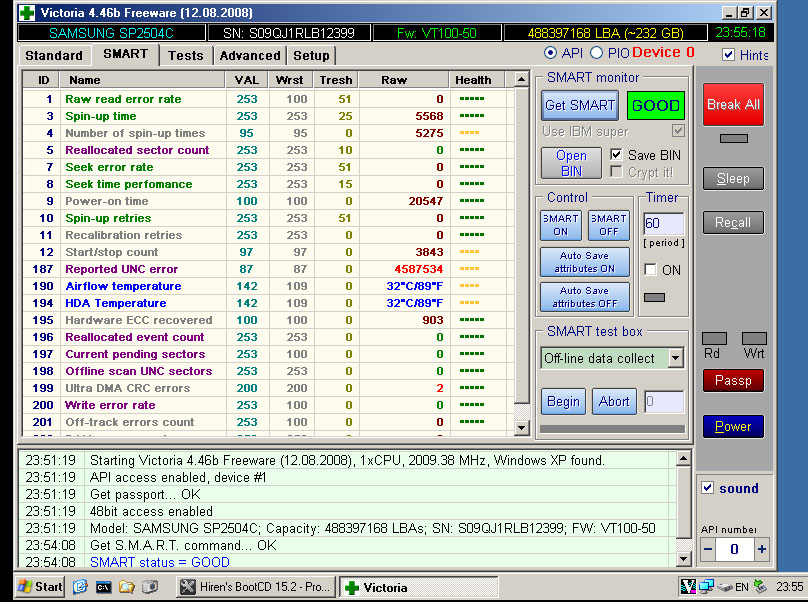Click the SMART status = GOOD log line
The height and width of the screenshot is (602, 808).
(160, 562)
